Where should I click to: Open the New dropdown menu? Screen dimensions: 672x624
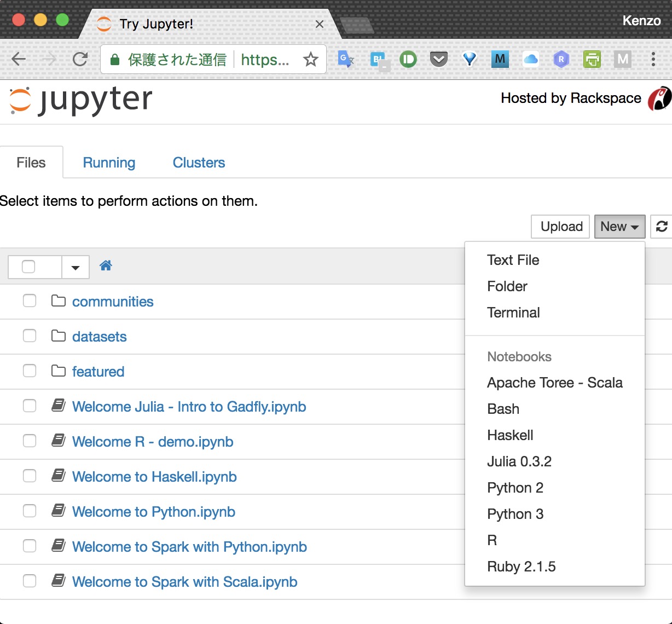(619, 226)
